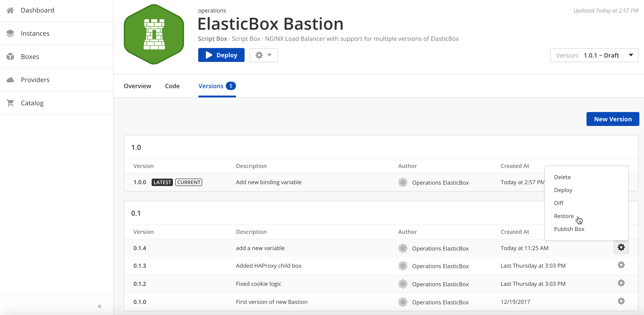The width and height of the screenshot is (644, 315).
Task: Click the 12/19/2017 creation date
Action: point(515,302)
